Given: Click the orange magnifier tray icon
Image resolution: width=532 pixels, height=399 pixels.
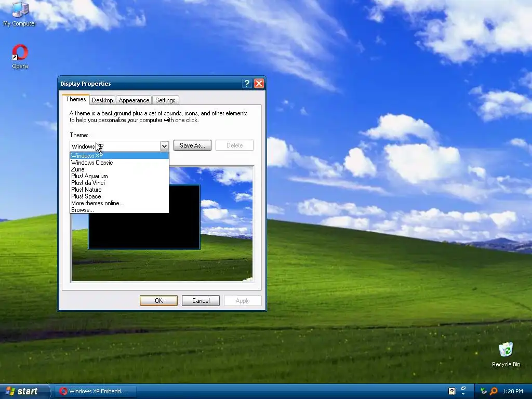Looking at the screenshot, I should [x=494, y=391].
